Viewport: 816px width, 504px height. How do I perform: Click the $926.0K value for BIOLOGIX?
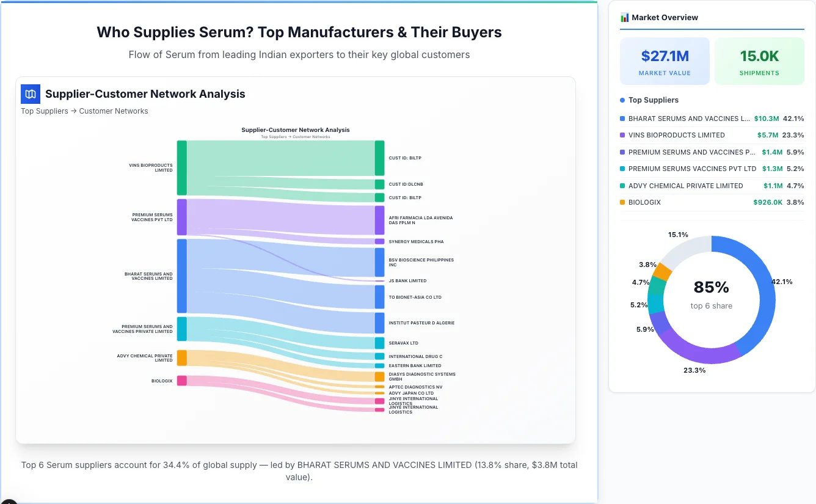[x=767, y=202]
